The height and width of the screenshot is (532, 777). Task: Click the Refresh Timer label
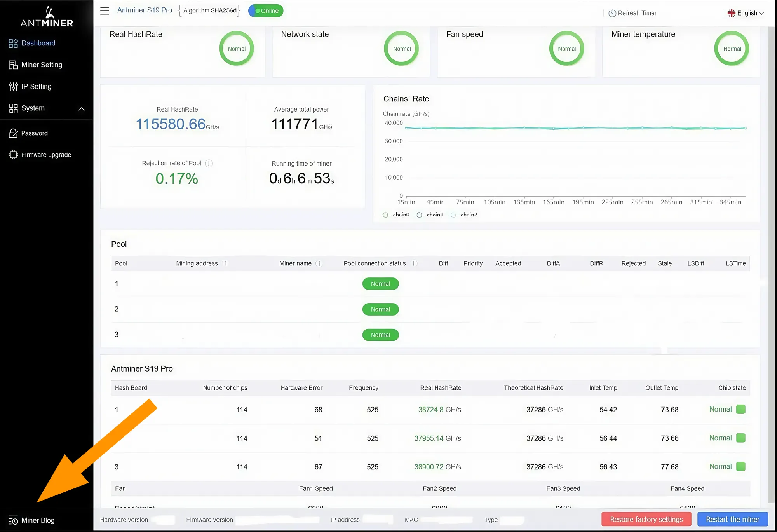[637, 13]
